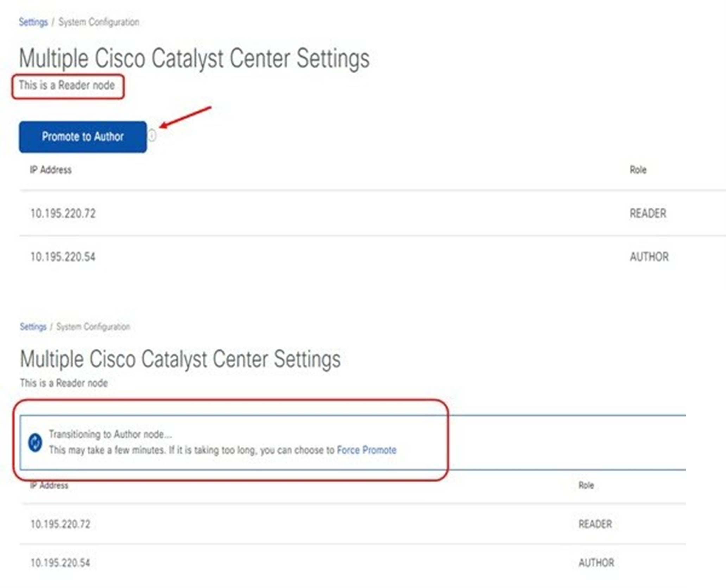Click the IP Address column header in top table
The height and width of the screenshot is (588, 726).
click(51, 170)
